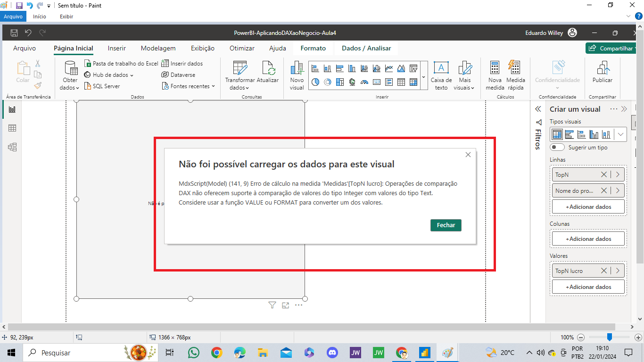Click the Paint zoom slider handle

pos(610,337)
